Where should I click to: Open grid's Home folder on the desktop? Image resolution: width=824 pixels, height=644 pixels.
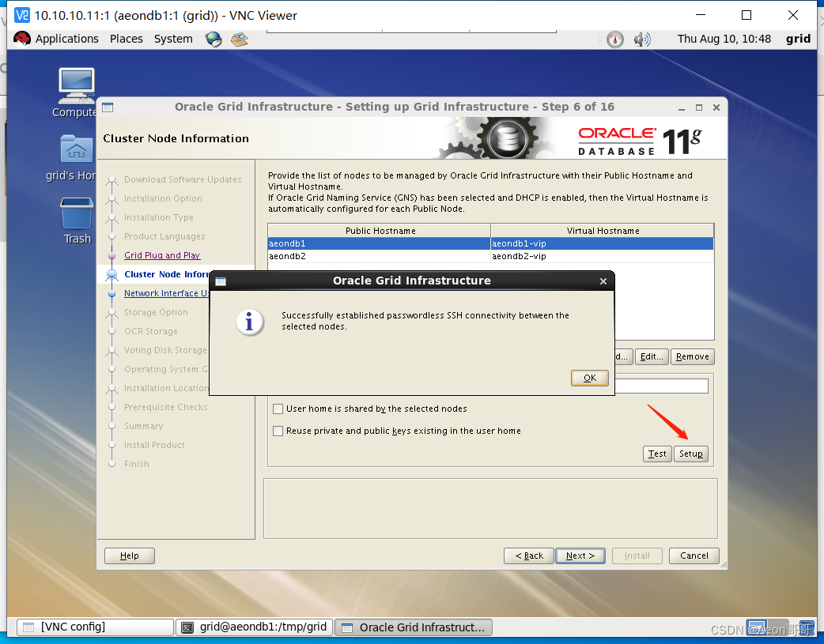(x=75, y=149)
